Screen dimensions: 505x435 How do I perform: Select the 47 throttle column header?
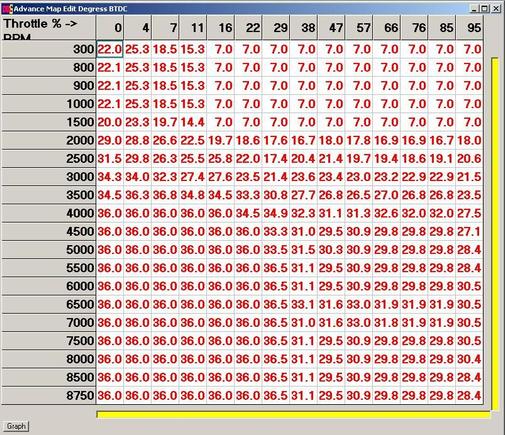[331, 27]
